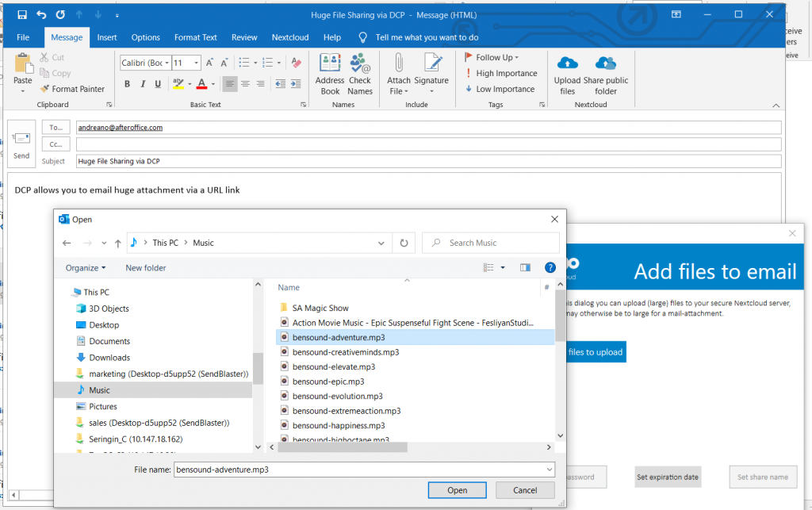Open help for the Open dialog

point(550,267)
